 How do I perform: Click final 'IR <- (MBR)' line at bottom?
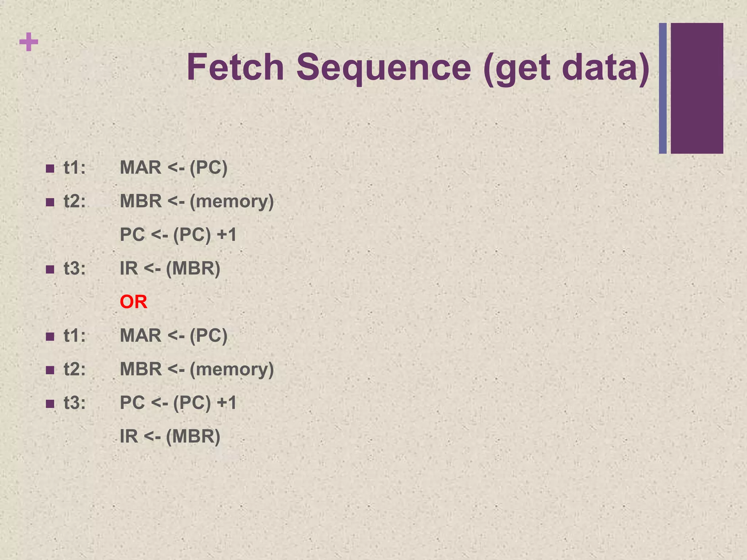coord(170,436)
